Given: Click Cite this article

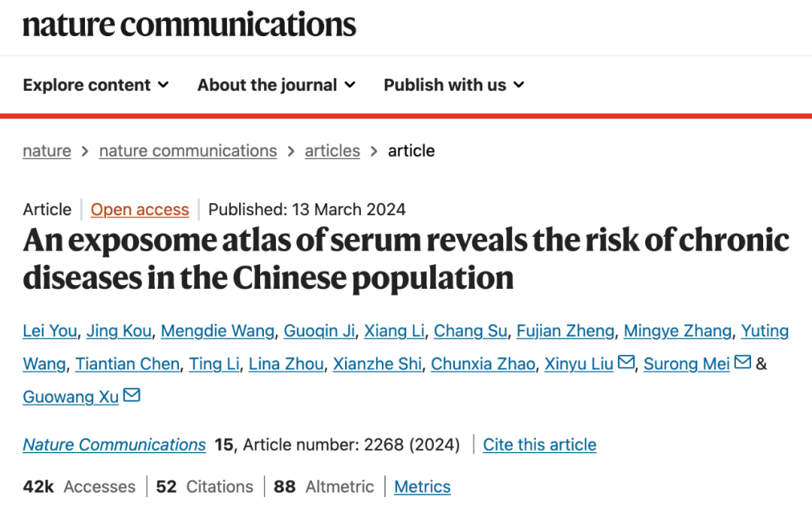Looking at the screenshot, I should coord(539,445).
